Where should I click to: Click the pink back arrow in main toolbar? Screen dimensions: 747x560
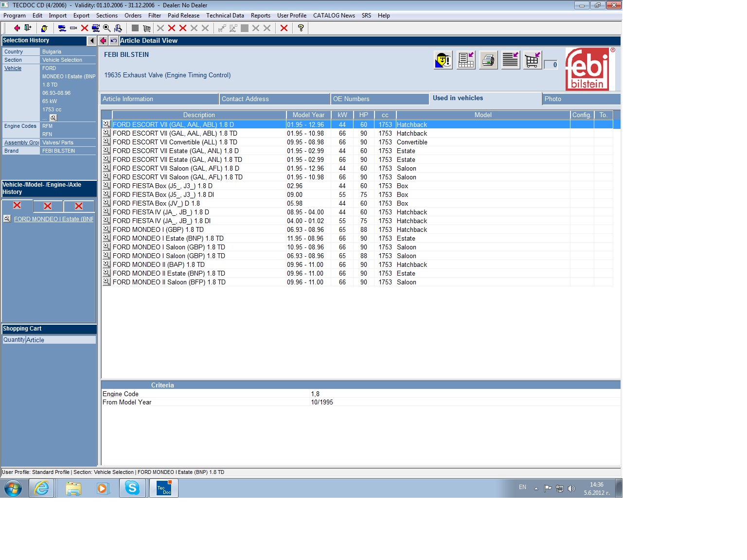coord(17,28)
